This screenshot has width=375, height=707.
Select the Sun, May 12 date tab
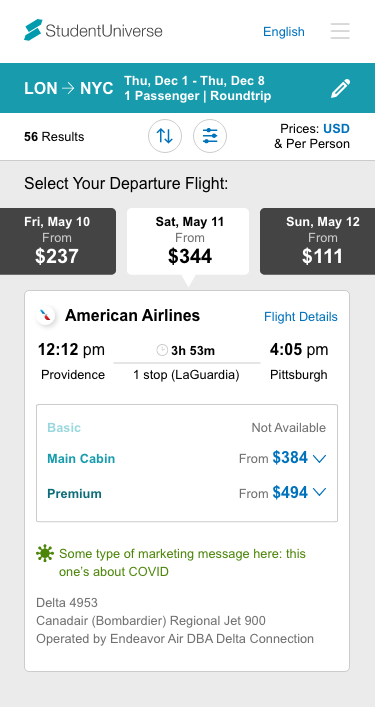click(x=318, y=241)
